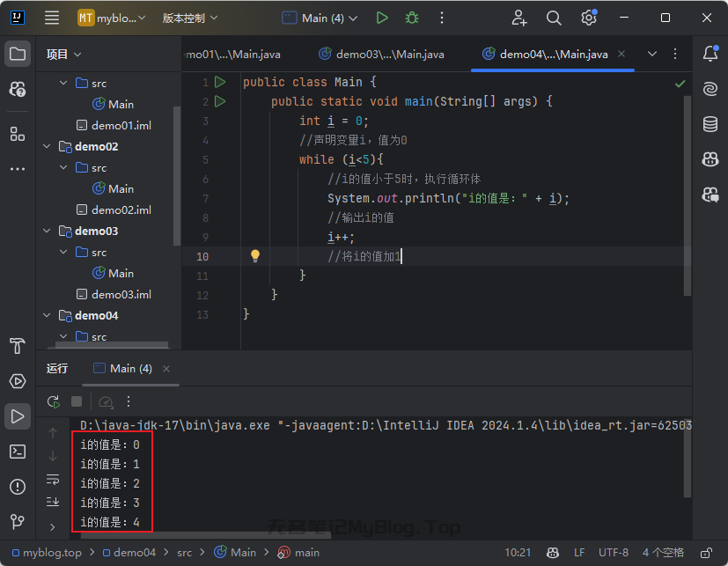Click the main method breadcrumb

[x=298, y=553]
